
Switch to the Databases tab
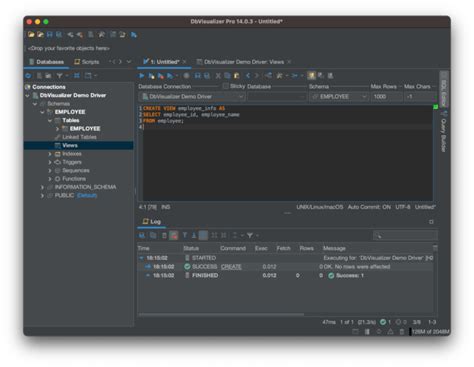46,62
